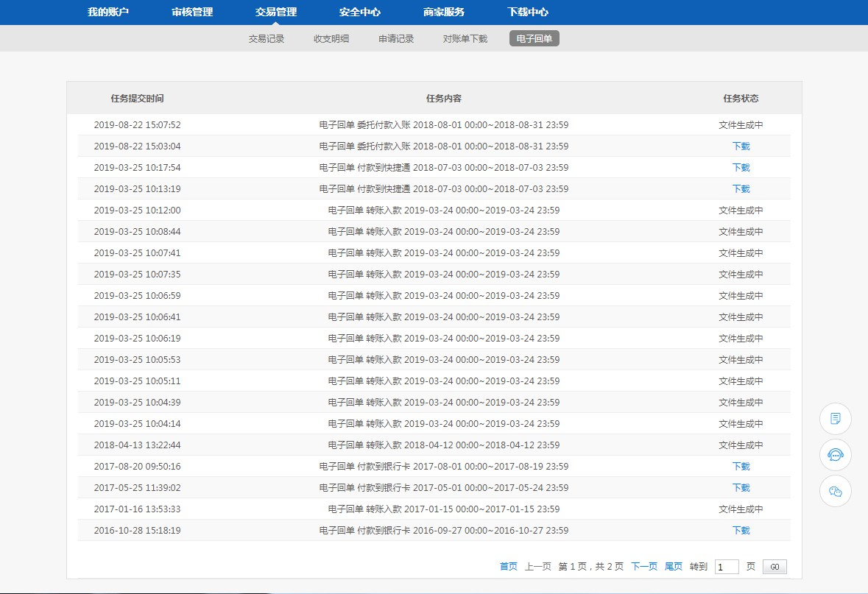Open the 审核管理 menu
The height and width of the screenshot is (594, 868).
pyautogui.click(x=192, y=12)
